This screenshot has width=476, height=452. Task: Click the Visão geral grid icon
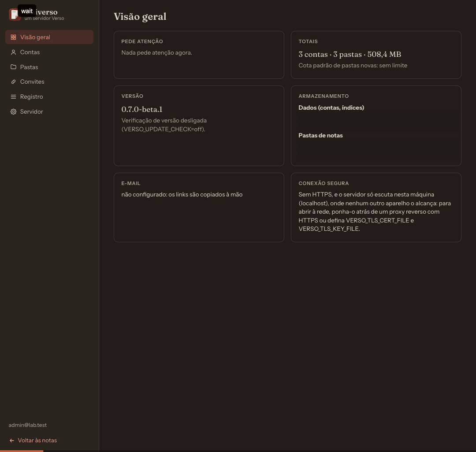coord(13,37)
